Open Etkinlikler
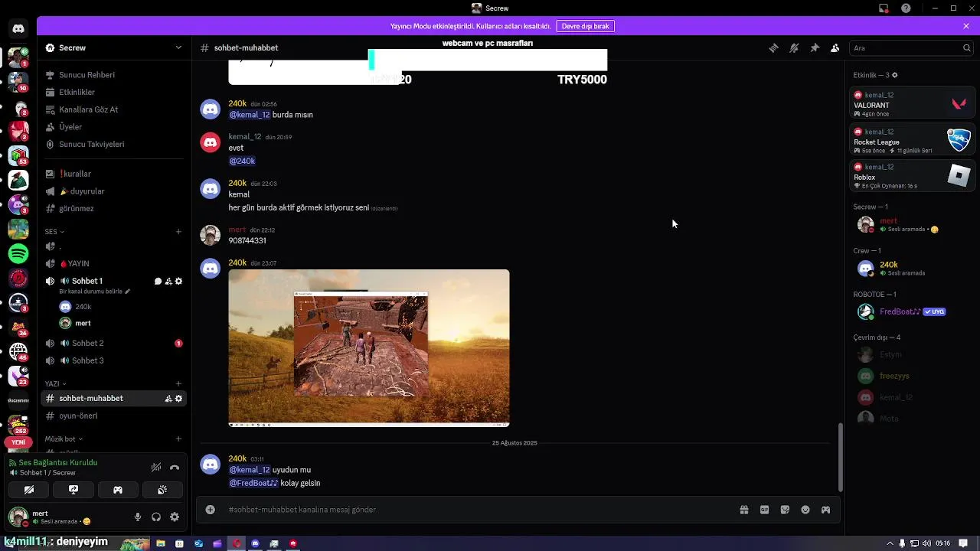Screen dimensions: 980x551 click(x=114, y=92)
